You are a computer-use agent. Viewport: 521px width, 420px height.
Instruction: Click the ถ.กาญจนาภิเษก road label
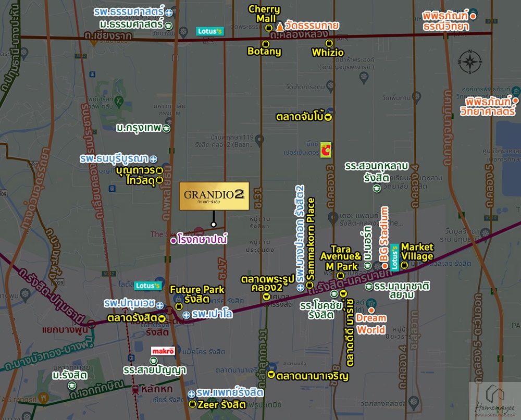point(447,128)
